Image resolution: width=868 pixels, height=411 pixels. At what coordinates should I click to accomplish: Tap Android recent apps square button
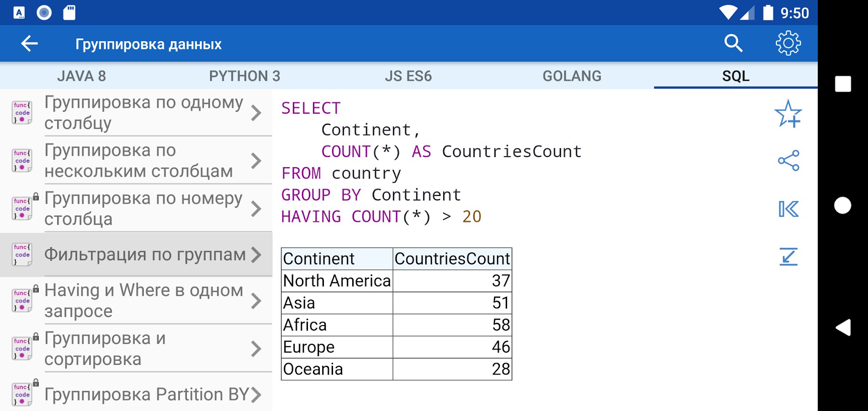843,84
